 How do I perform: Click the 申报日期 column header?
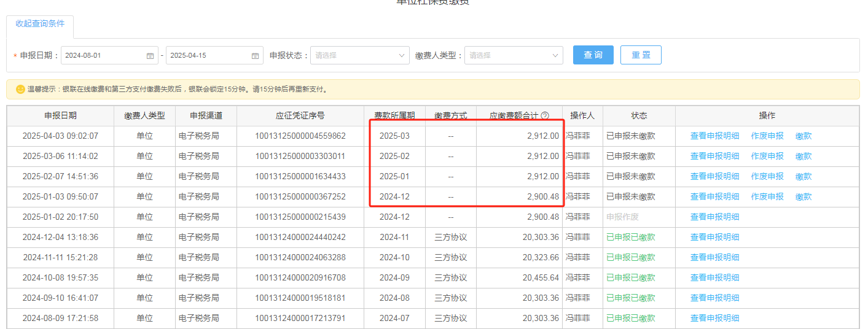(60, 116)
